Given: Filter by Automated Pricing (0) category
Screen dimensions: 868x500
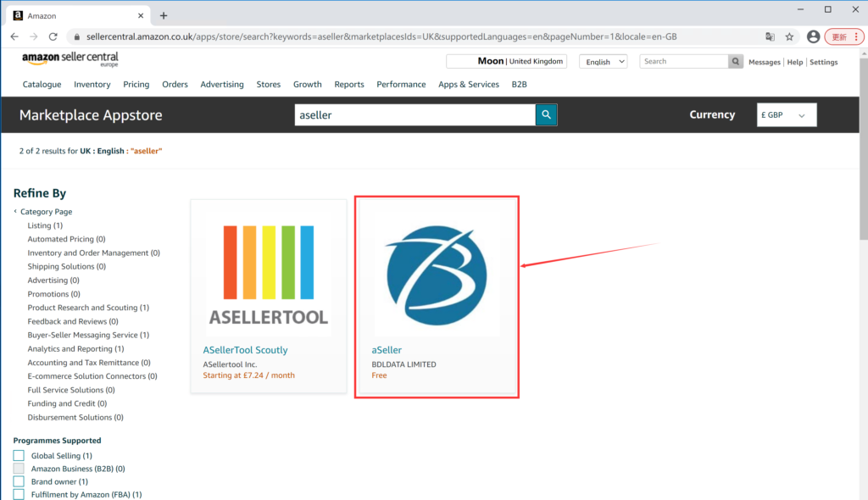Looking at the screenshot, I should click(66, 239).
